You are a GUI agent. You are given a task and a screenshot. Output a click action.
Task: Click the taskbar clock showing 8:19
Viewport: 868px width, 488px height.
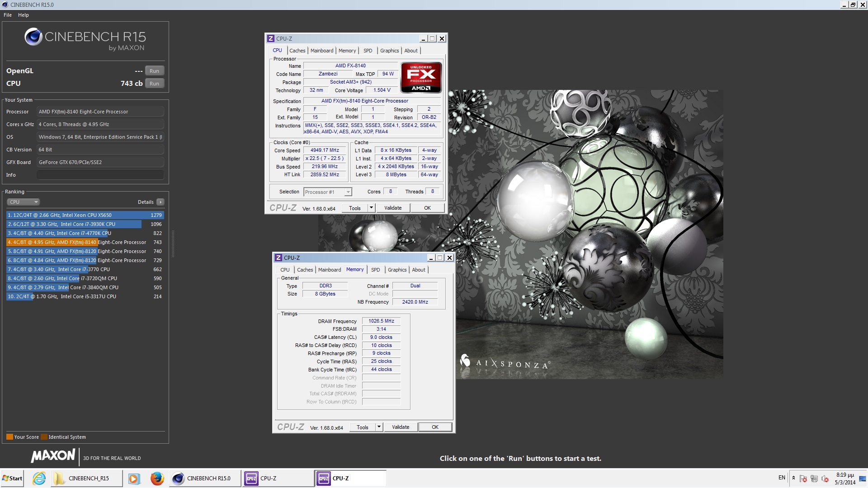(x=845, y=479)
